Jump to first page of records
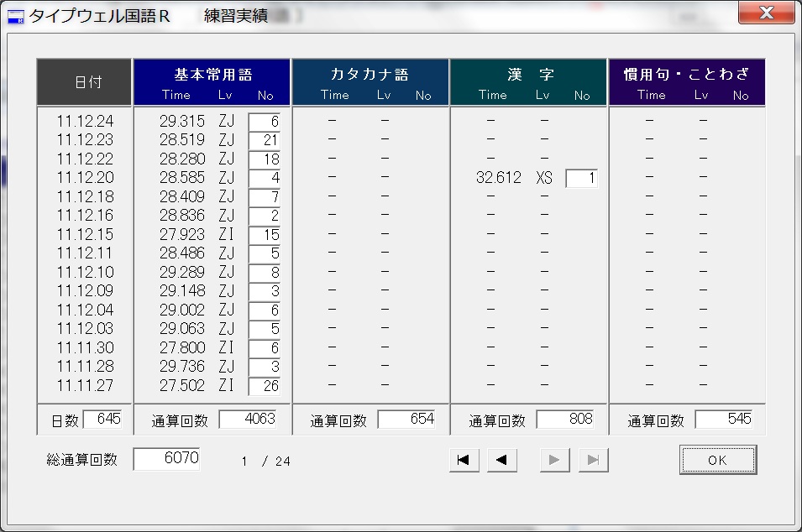 click(x=464, y=460)
